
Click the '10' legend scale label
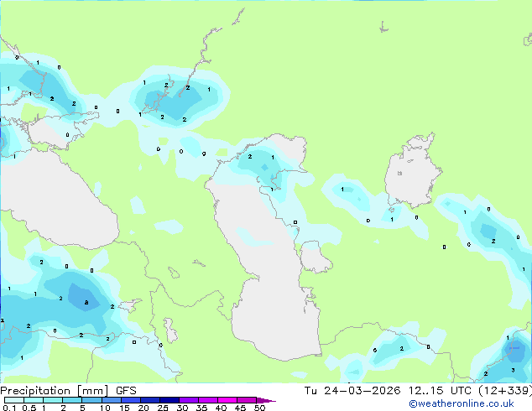[105, 408]
